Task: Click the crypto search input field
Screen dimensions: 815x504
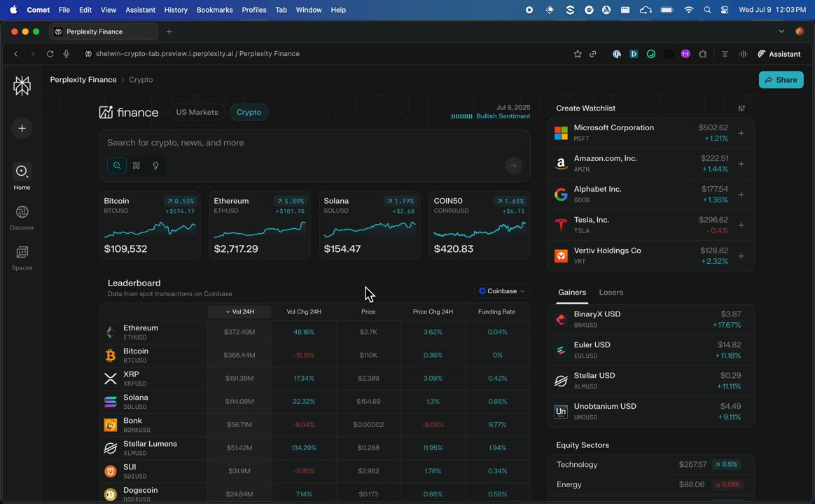Action: (314, 142)
